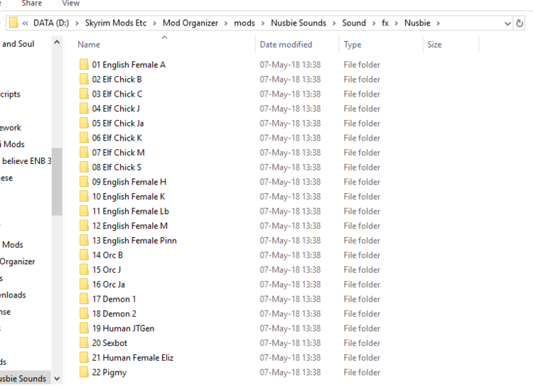
Task: Click the folder icon of 11 English Female Lb
Action: pyautogui.click(x=84, y=211)
